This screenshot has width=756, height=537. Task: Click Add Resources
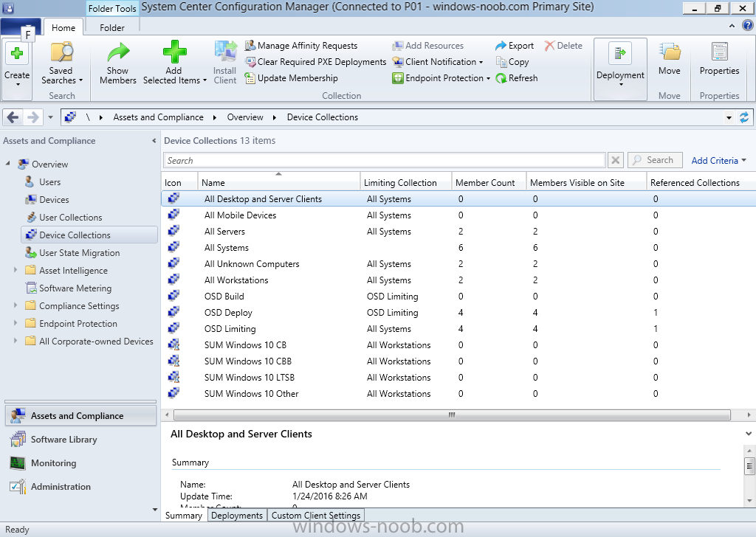click(427, 46)
